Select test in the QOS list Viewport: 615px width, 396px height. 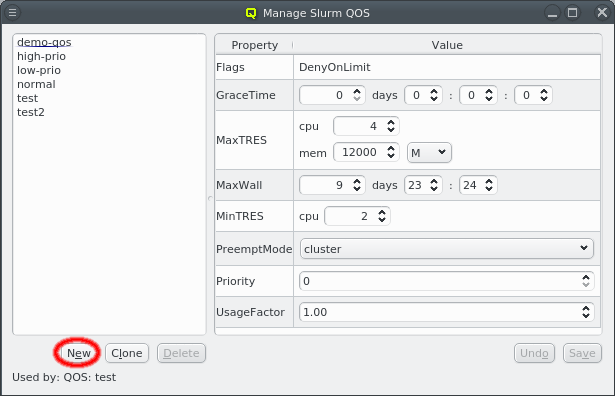click(27, 98)
